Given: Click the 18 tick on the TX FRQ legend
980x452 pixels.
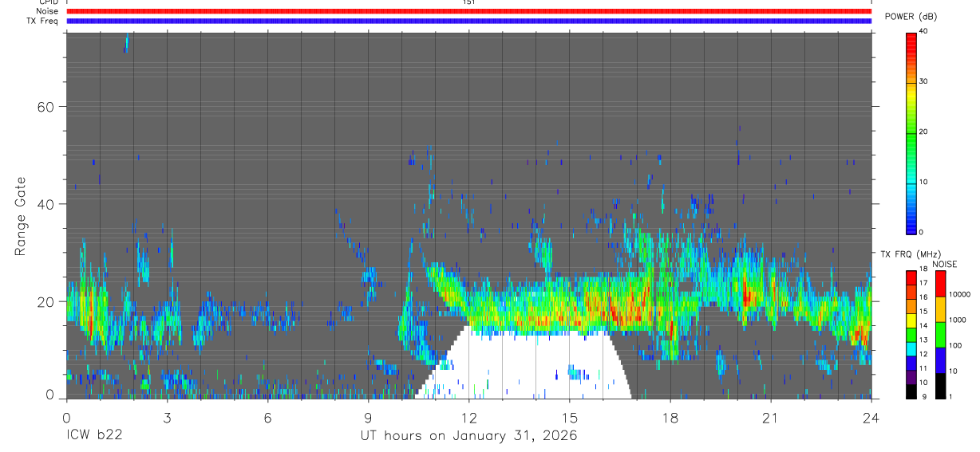Looking at the screenshot, I should (x=923, y=269).
